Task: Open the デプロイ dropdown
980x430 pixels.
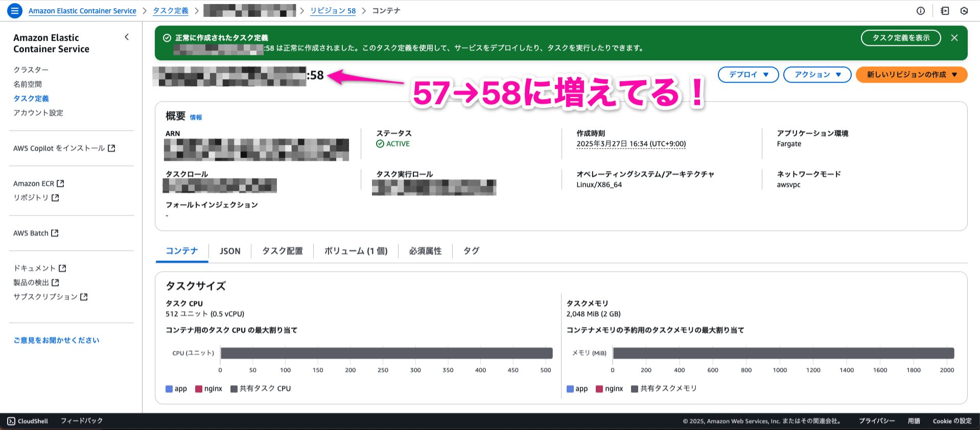Action: 748,75
